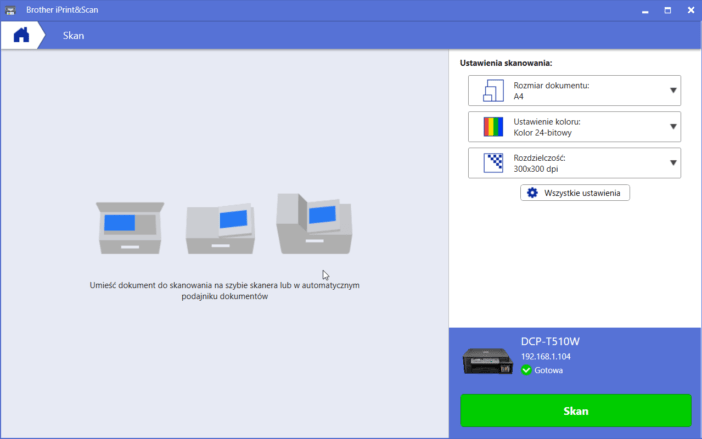Start scanning with the green Skan button
The height and width of the screenshot is (439, 702).
[576, 411]
